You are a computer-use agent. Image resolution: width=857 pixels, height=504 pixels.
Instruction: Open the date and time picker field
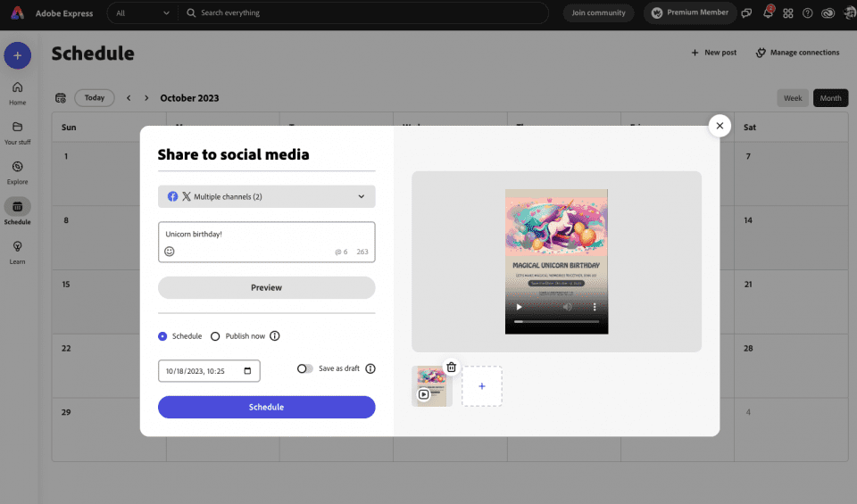click(209, 370)
